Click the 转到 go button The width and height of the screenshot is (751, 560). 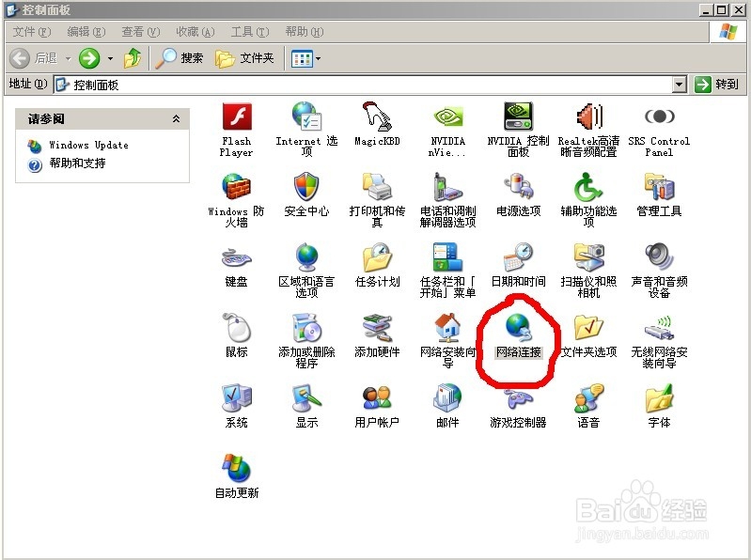pyautogui.click(x=716, y=85)
